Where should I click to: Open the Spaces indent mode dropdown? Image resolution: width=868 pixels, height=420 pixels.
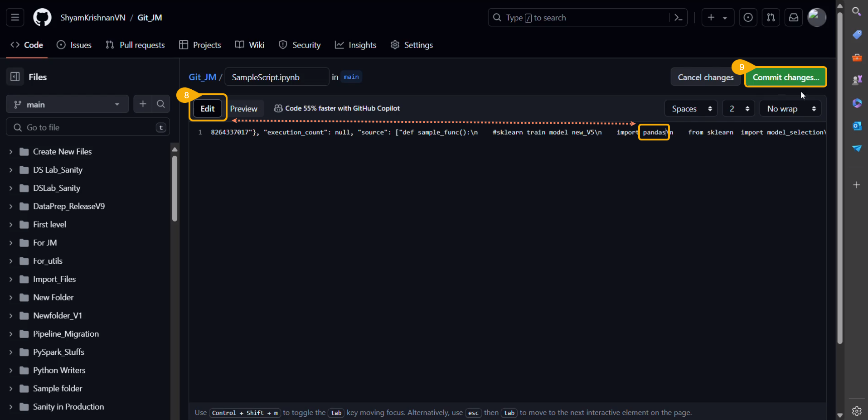coord(691,109)
